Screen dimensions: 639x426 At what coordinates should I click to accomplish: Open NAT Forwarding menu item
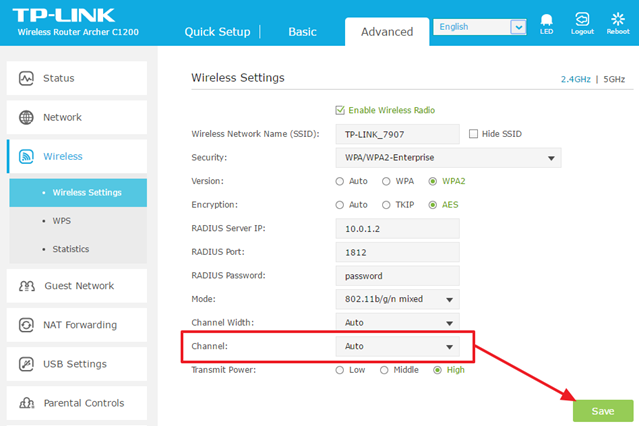(x=77, y=325)
